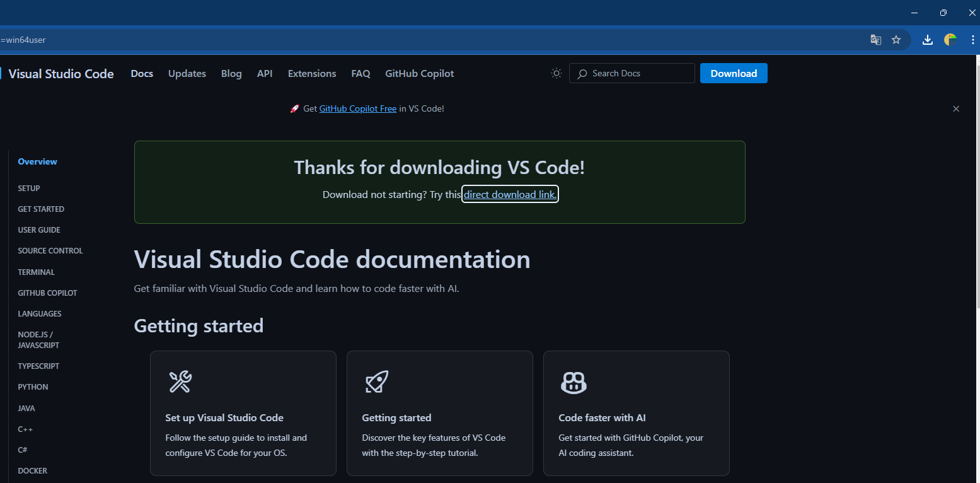Expand the LANGUAGES sidebar section
Screen dimensions: 980x483
point(40,314)
